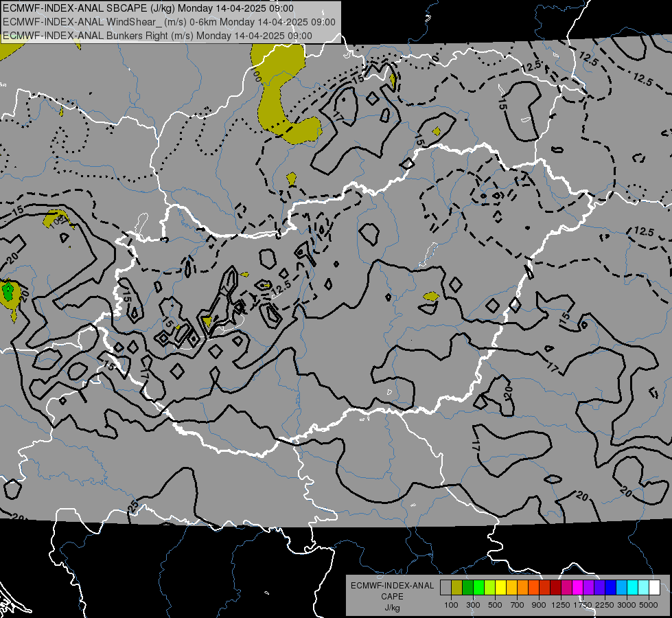This screenshot has height=618, width=672.
Task: Click legend title ECMWF-INDEX-ANAL
Action: click(x=392, y=586)
